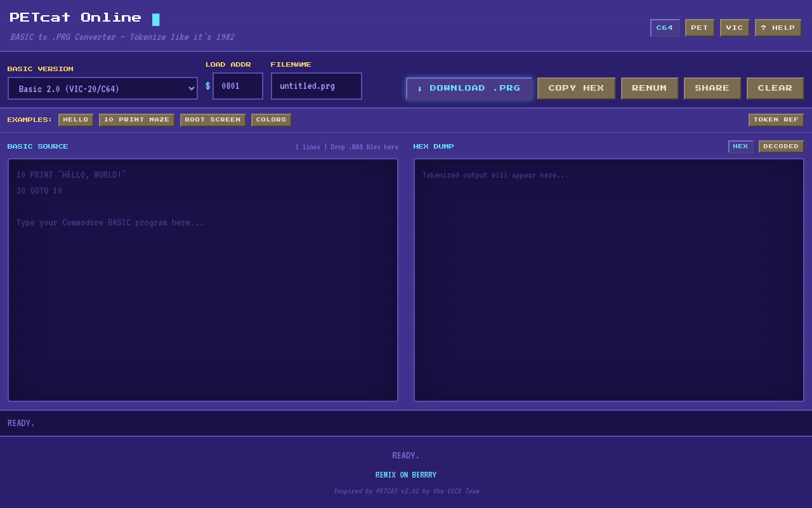812x508 pixels.
Task: Edit the load address field
Action: point(238,86)
